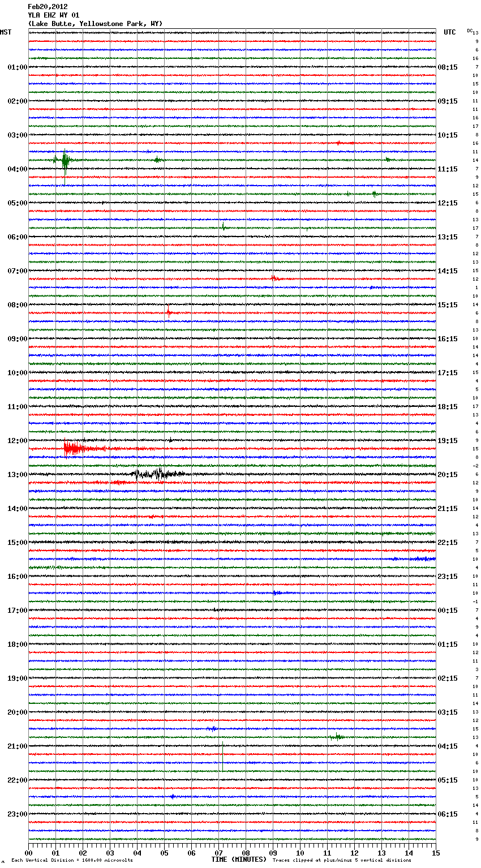Click the 14:15 UTC time label
Image resolution: width=481 pixels, height=868 pixels.
[x=448, y=271]
